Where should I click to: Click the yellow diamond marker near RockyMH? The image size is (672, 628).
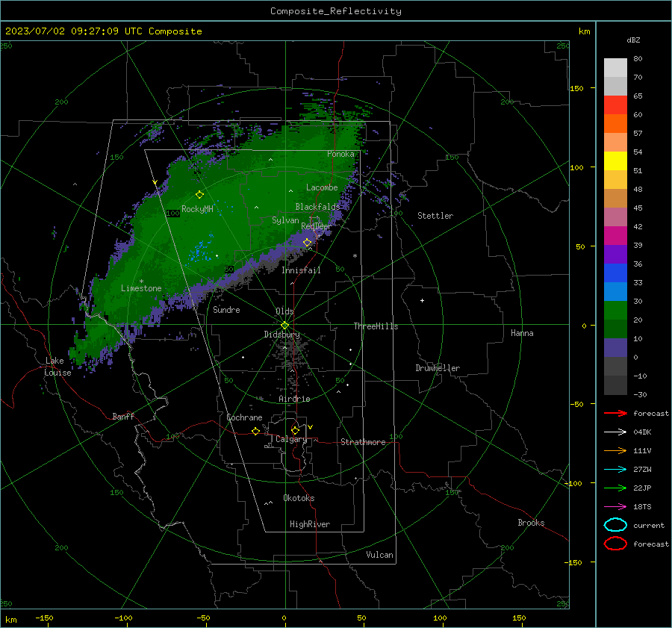click(199, 195)
